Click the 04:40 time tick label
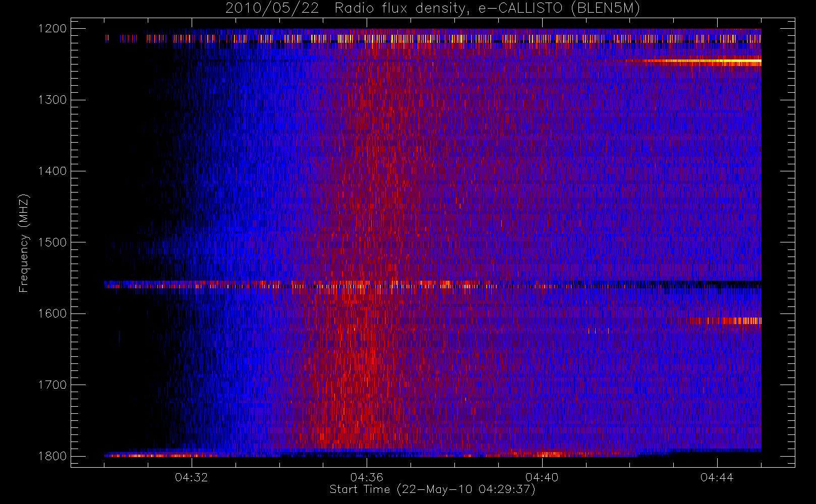 coord(542,477)
